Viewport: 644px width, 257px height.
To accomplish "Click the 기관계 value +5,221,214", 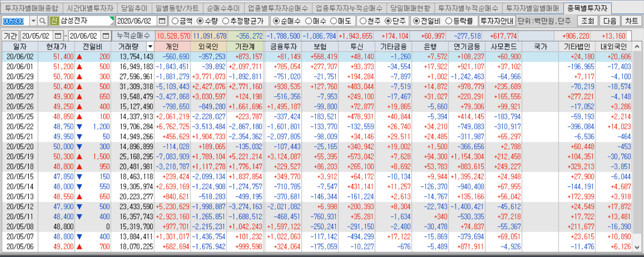I will tap(245, 156).
